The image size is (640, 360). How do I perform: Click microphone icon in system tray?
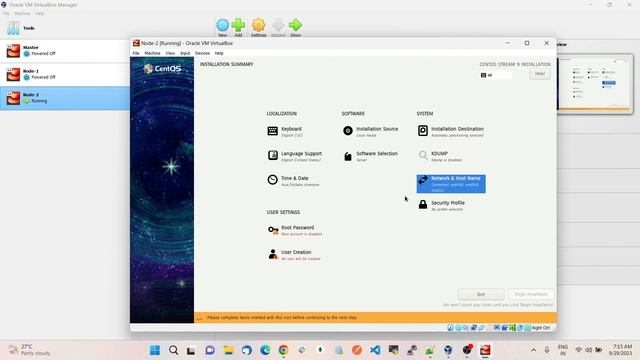pos(547,350)
